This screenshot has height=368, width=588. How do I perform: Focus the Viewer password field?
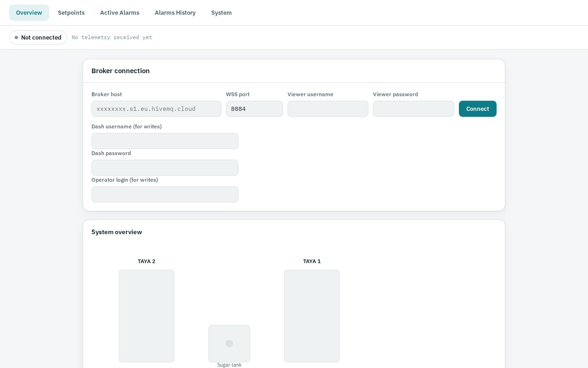point(413,109)
